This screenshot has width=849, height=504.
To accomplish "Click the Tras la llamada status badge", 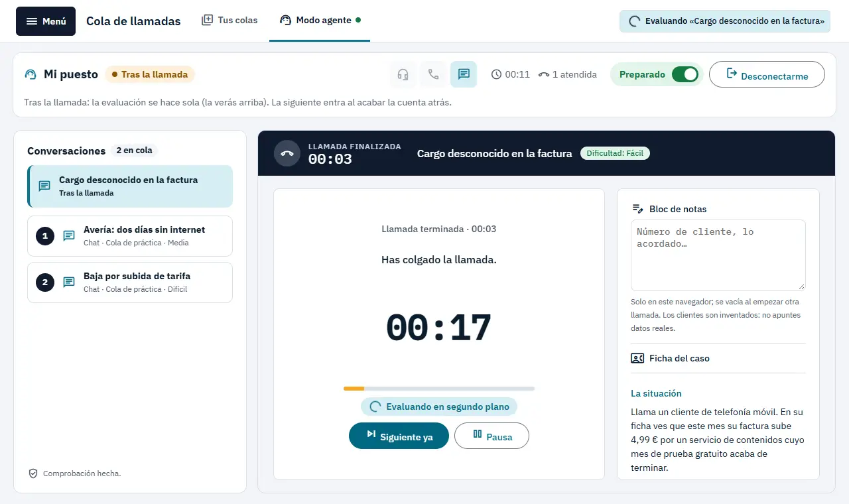I will (150, 74).
